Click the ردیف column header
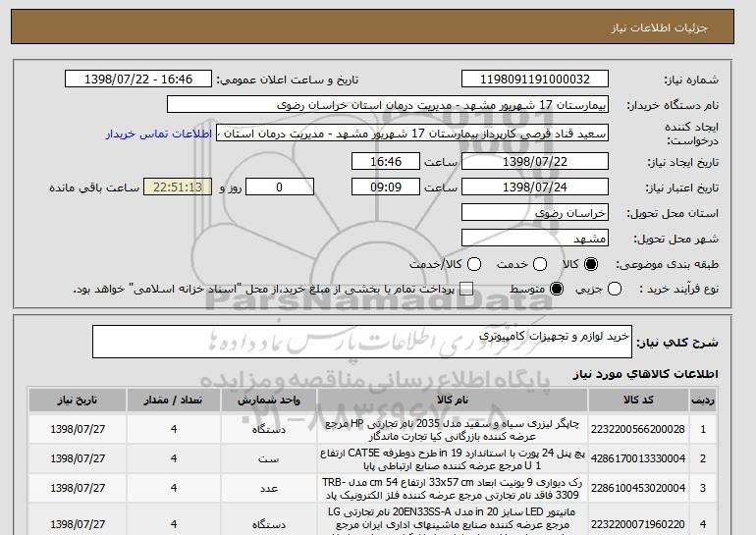756x535 pixels. pos(703,401)
